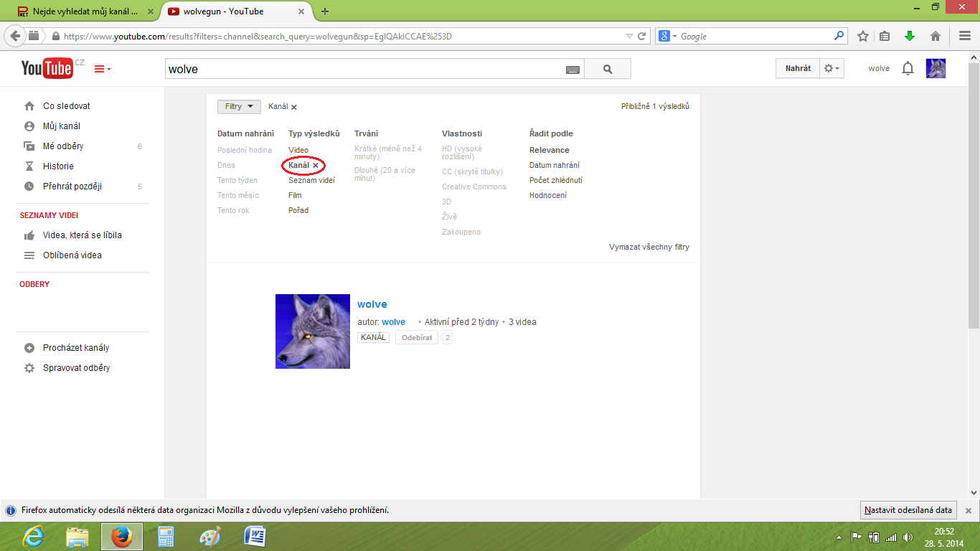The width and height of the screenshot is (980, 551).
Task: Click the search magnifier in Google search bar
Action: (839, 36)
